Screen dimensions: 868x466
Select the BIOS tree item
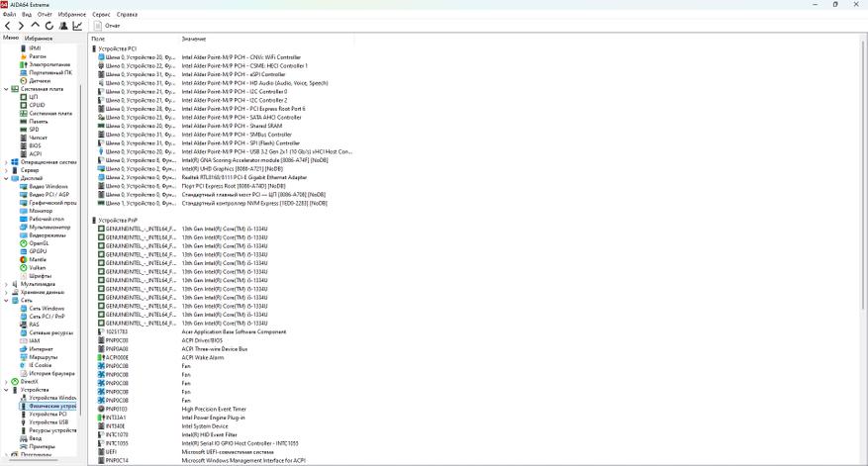point(35,145)
